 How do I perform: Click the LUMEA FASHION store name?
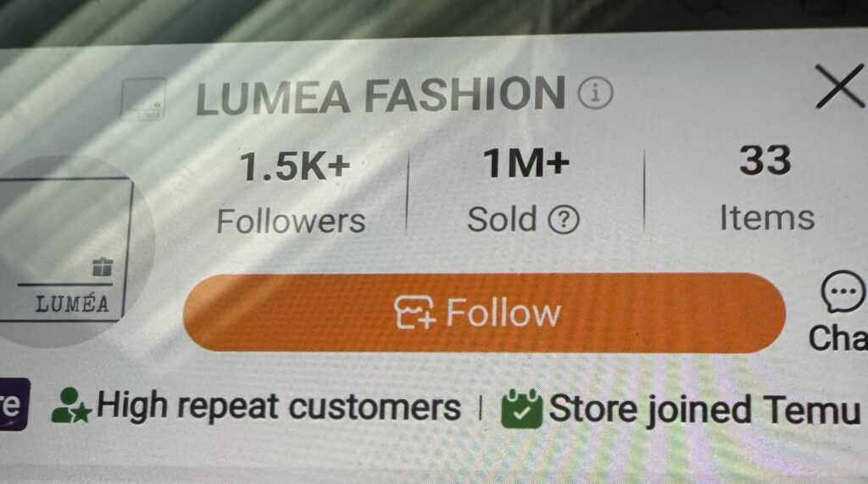point(381,95)
